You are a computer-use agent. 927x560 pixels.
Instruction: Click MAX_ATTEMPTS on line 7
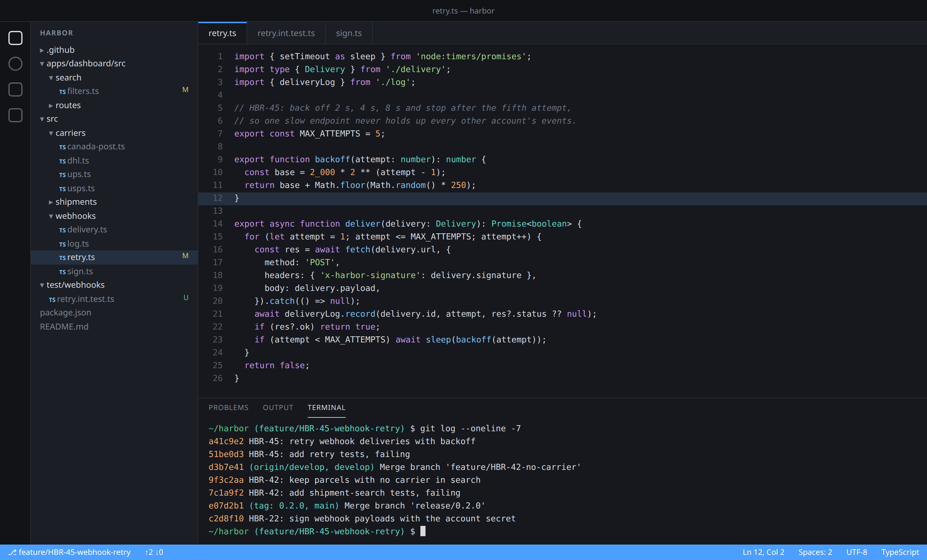coord(330,134)
